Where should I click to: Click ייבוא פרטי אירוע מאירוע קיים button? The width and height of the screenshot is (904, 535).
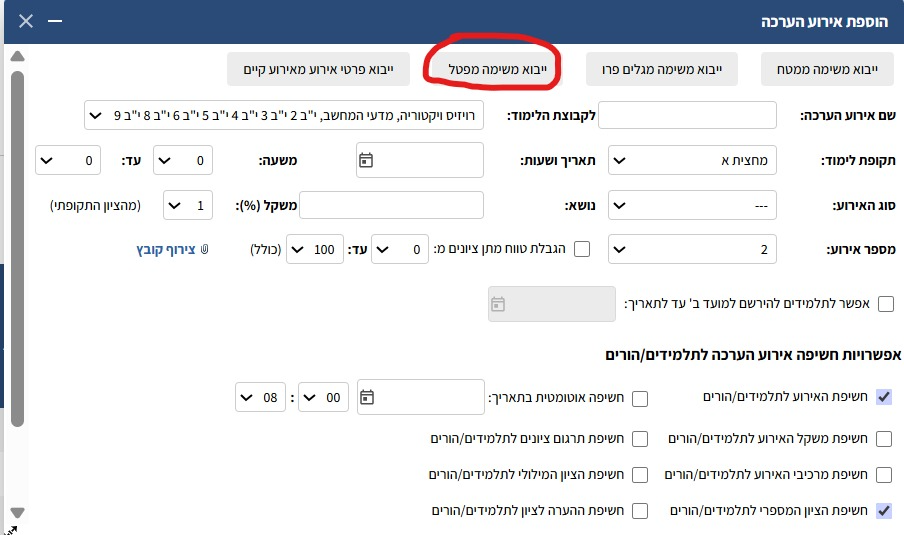point(318,69)
